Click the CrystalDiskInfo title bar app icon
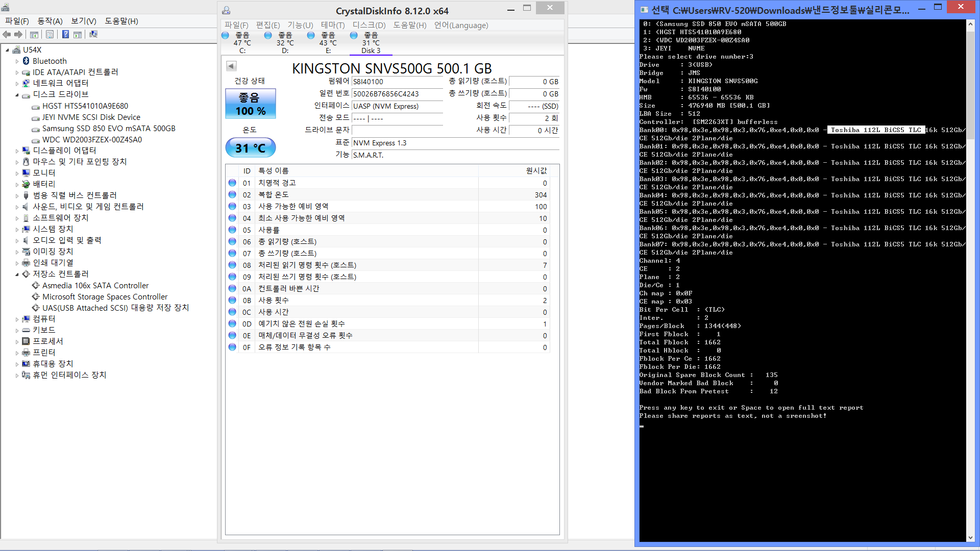 [x=226, y=10]
